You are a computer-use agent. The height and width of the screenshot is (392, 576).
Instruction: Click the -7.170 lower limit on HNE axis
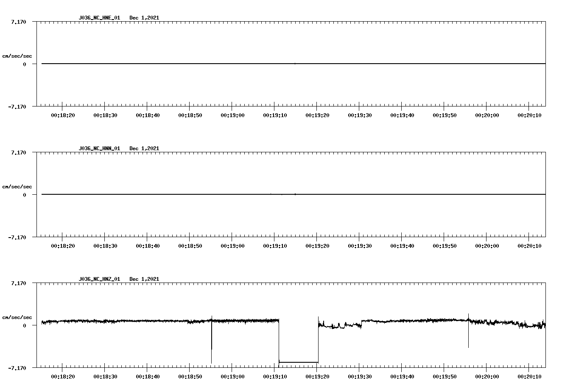tap(17, 106)
